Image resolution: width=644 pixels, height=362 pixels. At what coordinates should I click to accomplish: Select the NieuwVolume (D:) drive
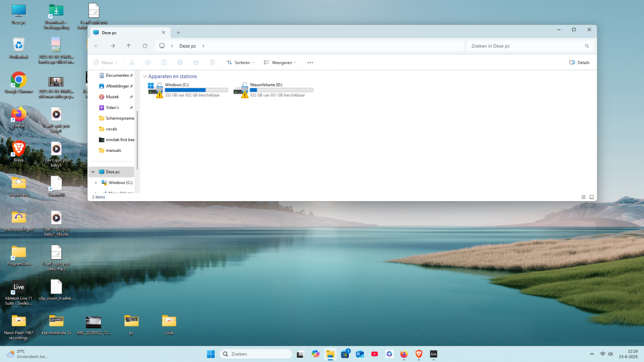[273, 90]
